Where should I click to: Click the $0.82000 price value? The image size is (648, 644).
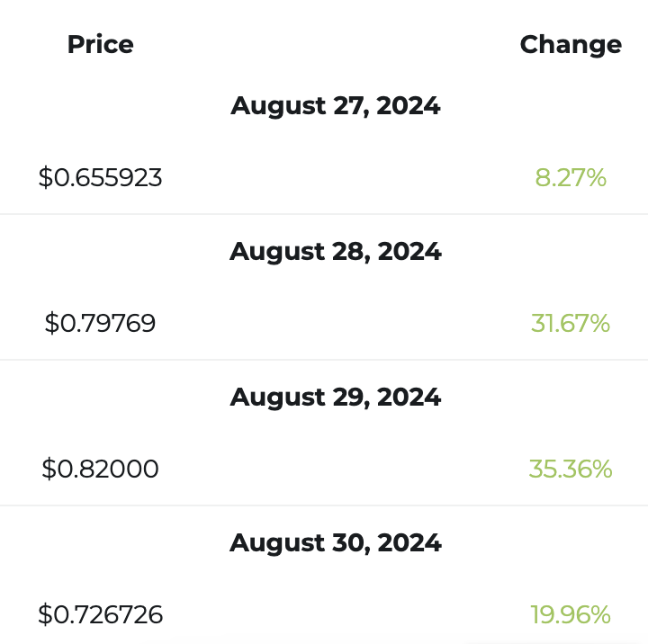[100, 469]
